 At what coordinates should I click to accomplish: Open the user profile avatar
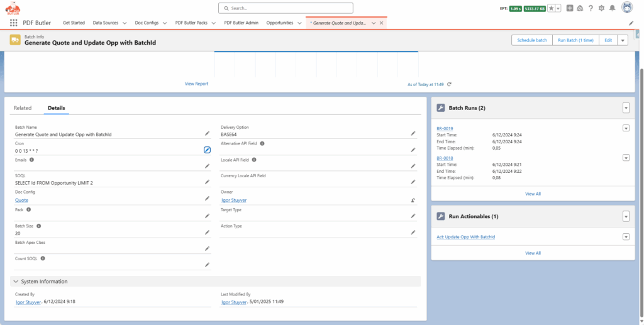[627, 8]
